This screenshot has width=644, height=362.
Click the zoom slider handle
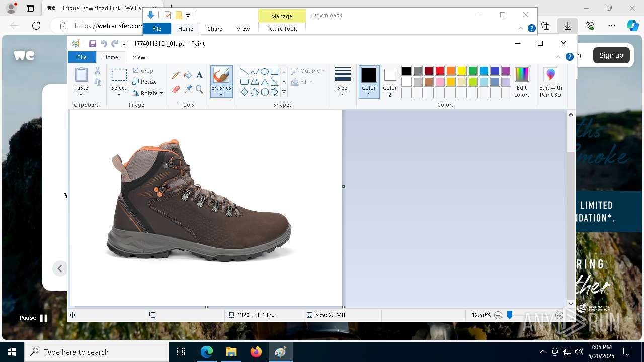pyautogui.click(x=510, y=315)
